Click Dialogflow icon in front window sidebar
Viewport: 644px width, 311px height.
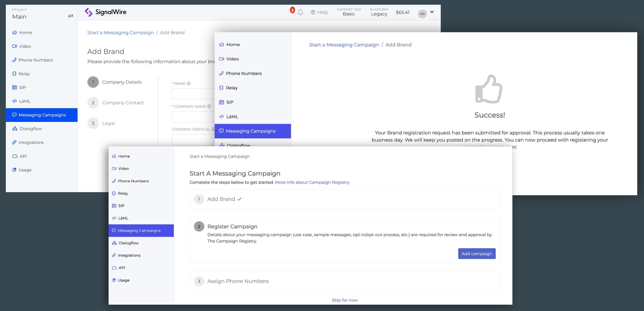click(114, 243)
